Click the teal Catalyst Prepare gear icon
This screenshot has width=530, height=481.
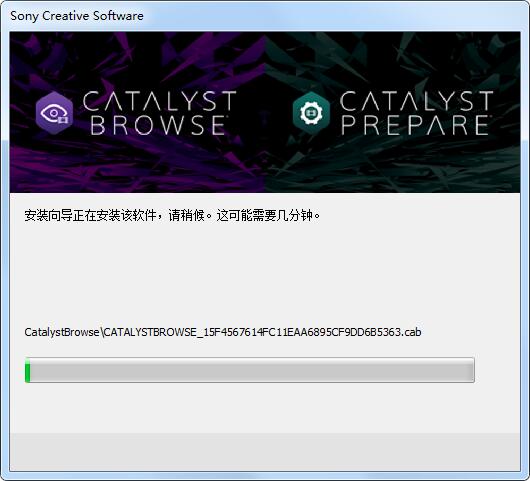(311, 113)
